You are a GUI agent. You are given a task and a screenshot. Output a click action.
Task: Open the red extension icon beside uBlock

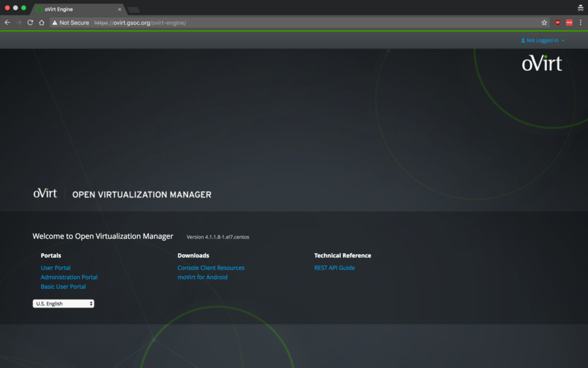point(569,22)
